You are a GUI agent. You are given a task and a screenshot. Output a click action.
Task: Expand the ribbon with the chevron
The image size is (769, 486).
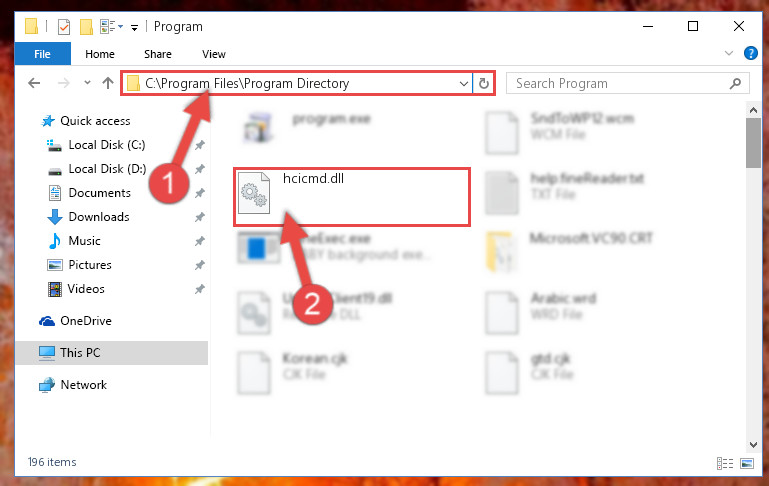(729, 53)
